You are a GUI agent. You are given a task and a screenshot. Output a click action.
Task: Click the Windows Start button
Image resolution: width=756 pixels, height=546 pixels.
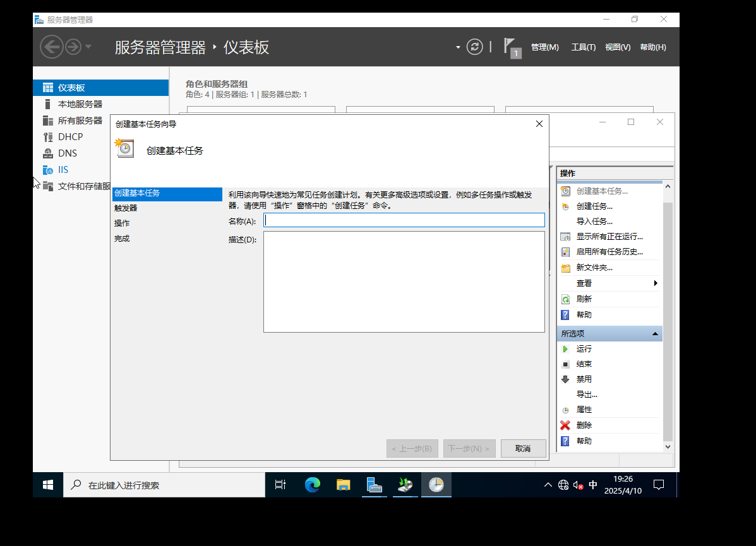coord(48,485)
